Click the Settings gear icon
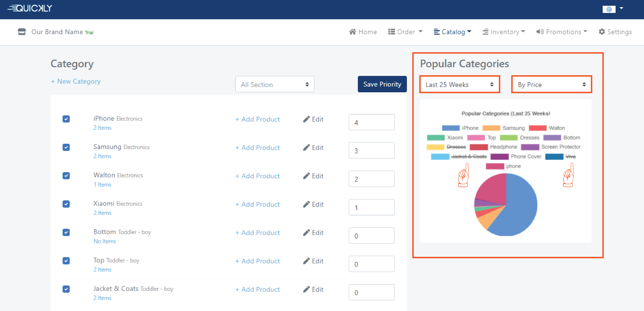The image size is (644, 311). point(602,32)
